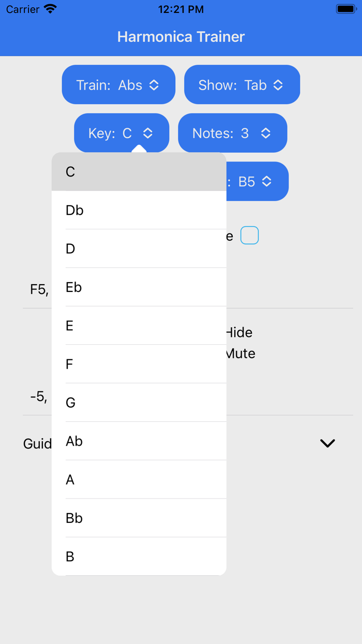Image resolution: width=362 pixels, height=644 pixels.
Task: Expand the Guide section chevron
Action: click(x=327, y=443)
